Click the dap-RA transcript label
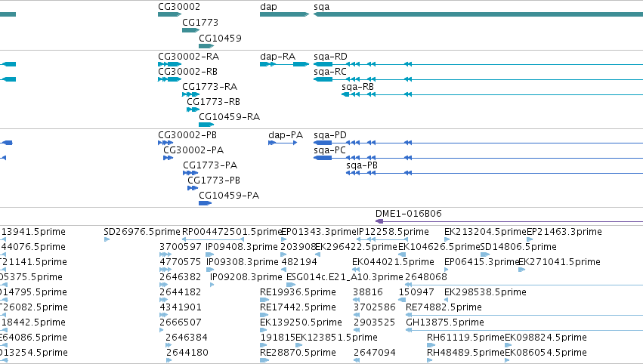643x364 pixels. pyautogui.click(x=277, y=56)
